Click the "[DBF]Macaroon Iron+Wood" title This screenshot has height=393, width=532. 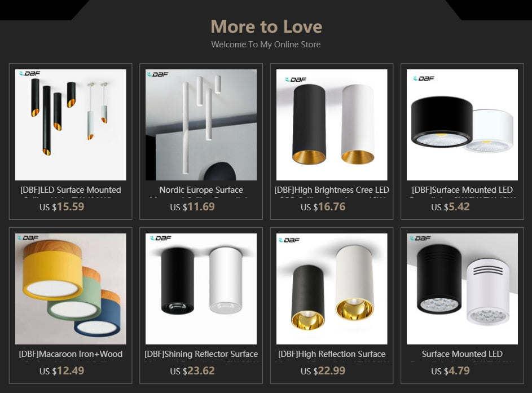pyautogui.click(x=71, y=354)
